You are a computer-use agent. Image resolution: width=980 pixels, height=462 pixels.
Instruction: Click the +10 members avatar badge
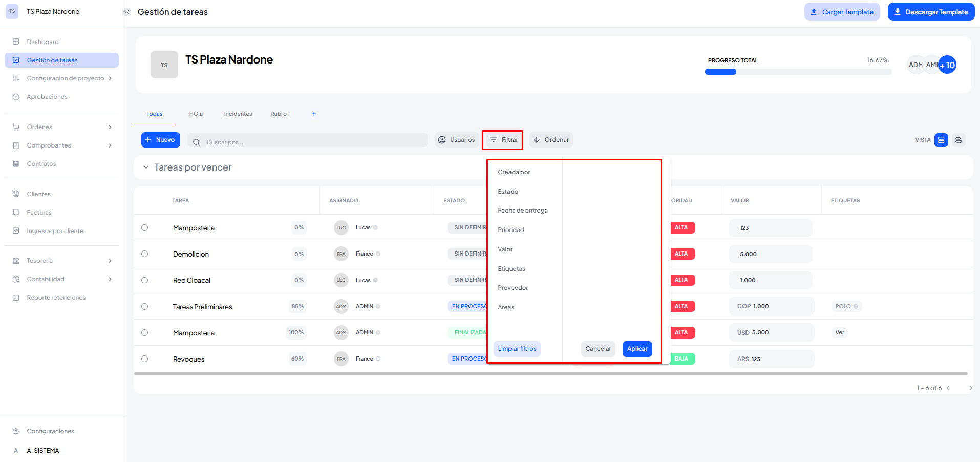pyautogui.click(x=947, y=65)
